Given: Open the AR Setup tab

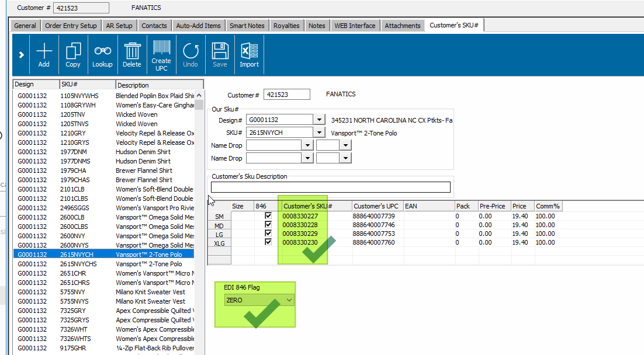Looking at the screenshot, I should click(x=119, y=26).
